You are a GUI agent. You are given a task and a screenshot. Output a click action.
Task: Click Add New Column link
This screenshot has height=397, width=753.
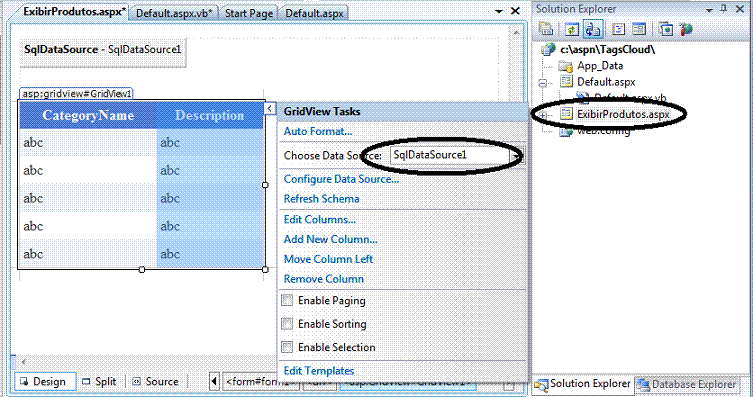330,239
